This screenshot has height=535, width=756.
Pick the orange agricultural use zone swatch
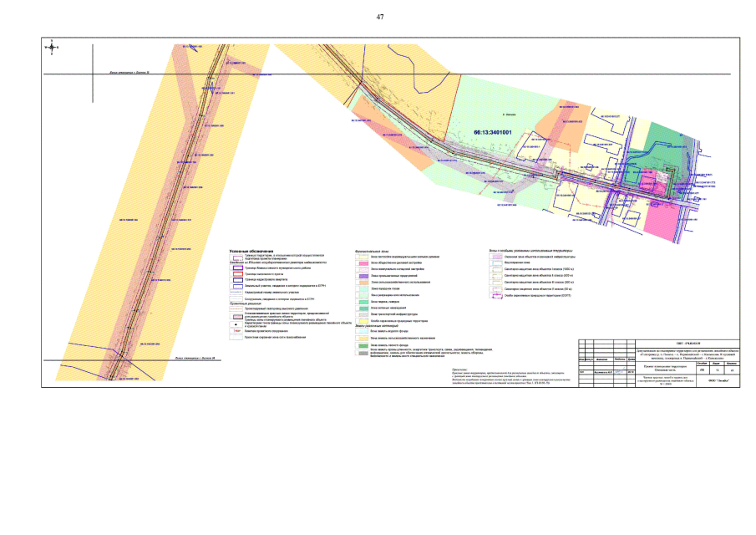tap(363, 283)
